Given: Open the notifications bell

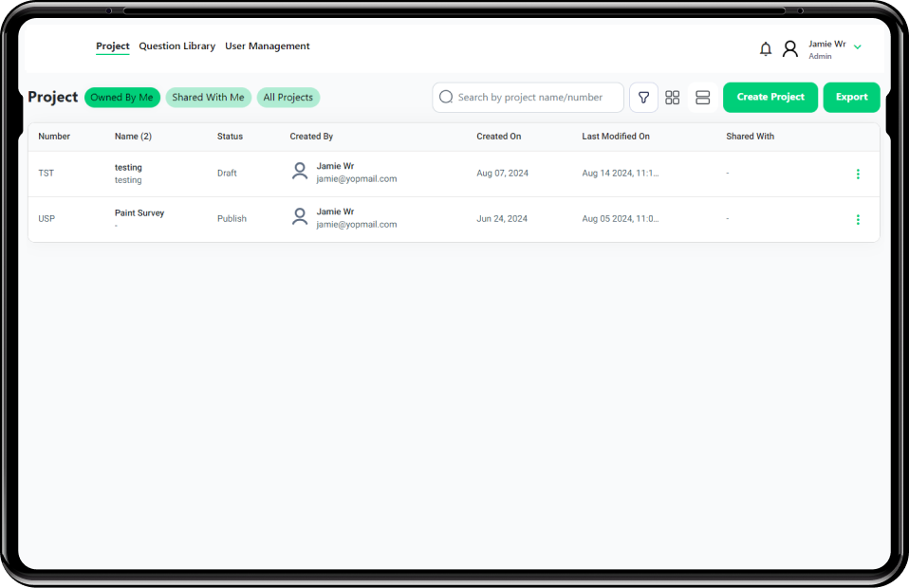Looking at the screenshot, I should tap(766, 49).
